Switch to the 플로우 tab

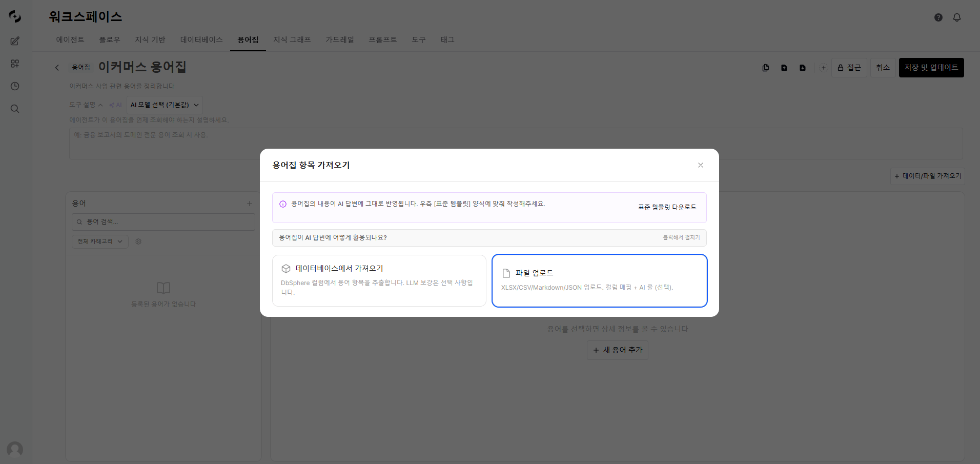coord(110,39)
